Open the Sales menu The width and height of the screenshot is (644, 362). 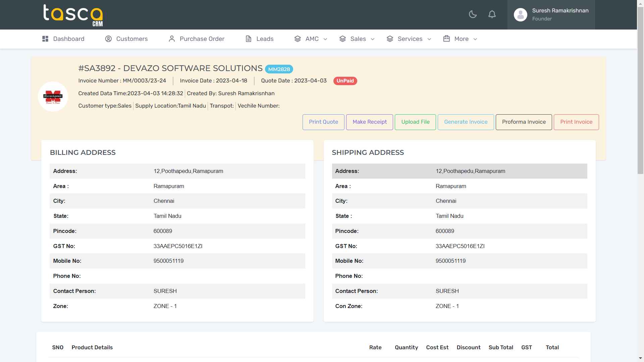click(x=357, y=39)
